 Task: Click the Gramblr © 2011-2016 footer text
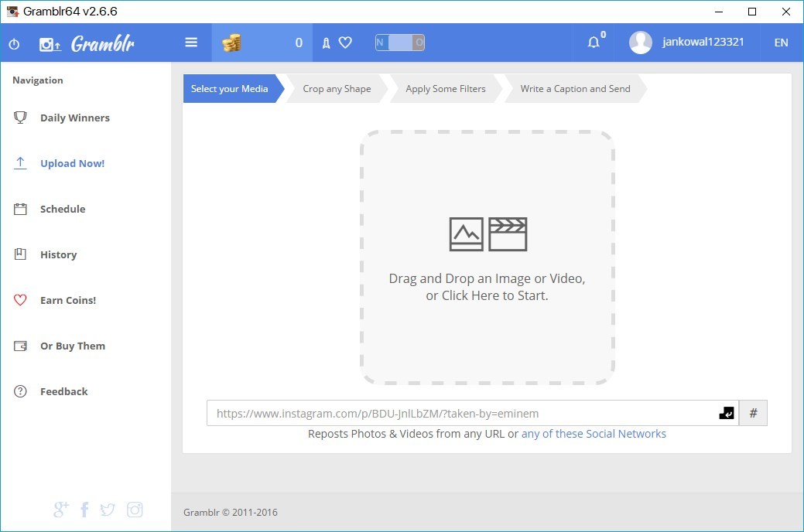point(231,512)
